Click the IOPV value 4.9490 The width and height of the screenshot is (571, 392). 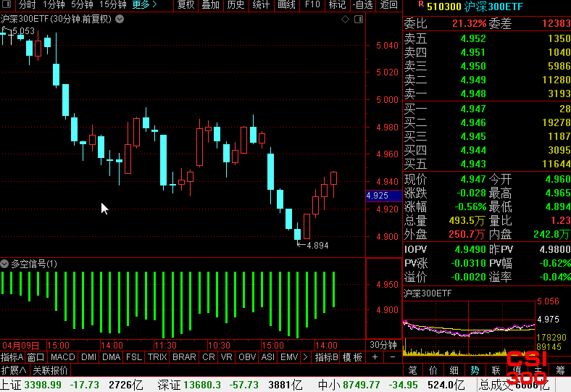pos(470,250)
